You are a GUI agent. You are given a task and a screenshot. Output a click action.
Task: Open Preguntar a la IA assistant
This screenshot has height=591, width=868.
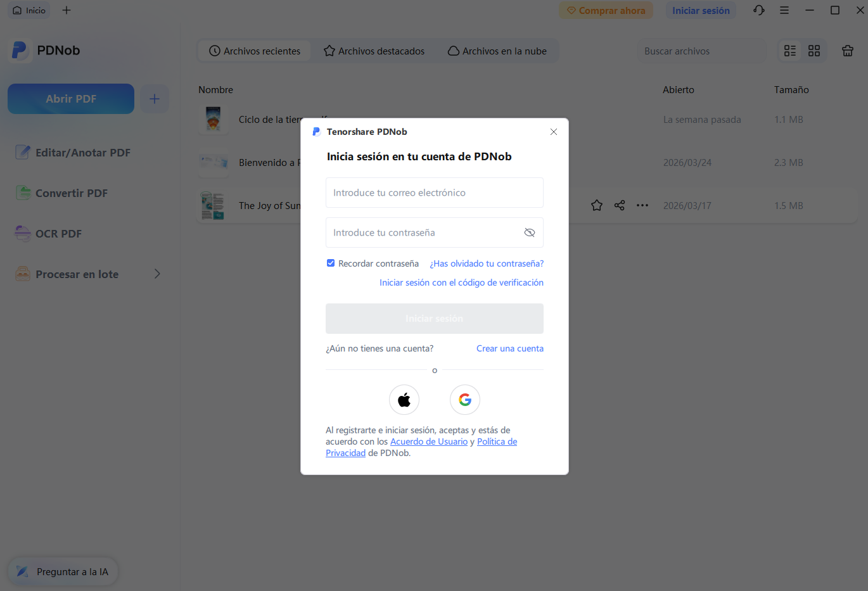63,572
